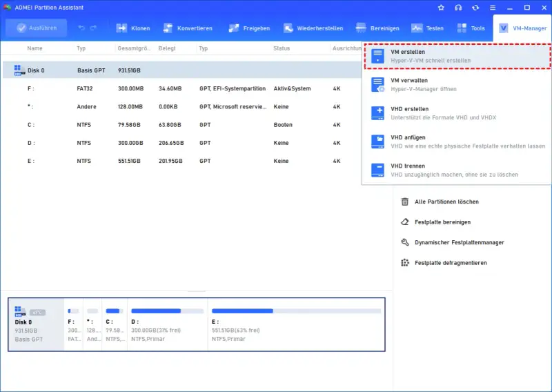Click the Testen heartbeat icon
Screen dimensions: 552x392
tap(417, 28)
